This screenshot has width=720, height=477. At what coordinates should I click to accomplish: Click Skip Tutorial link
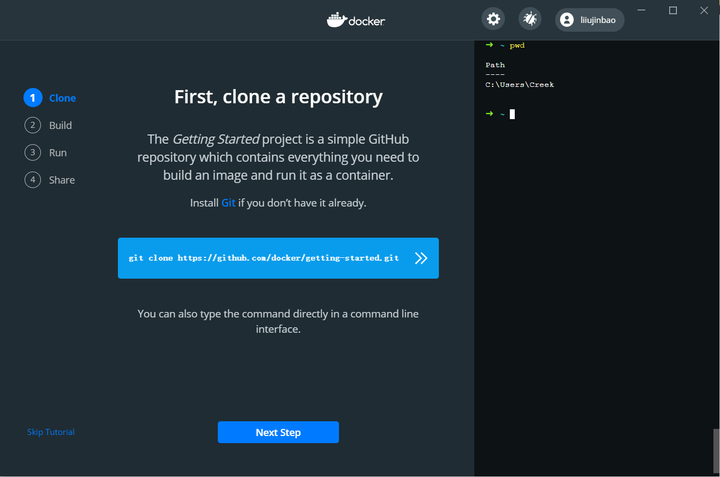click(51, 432)
